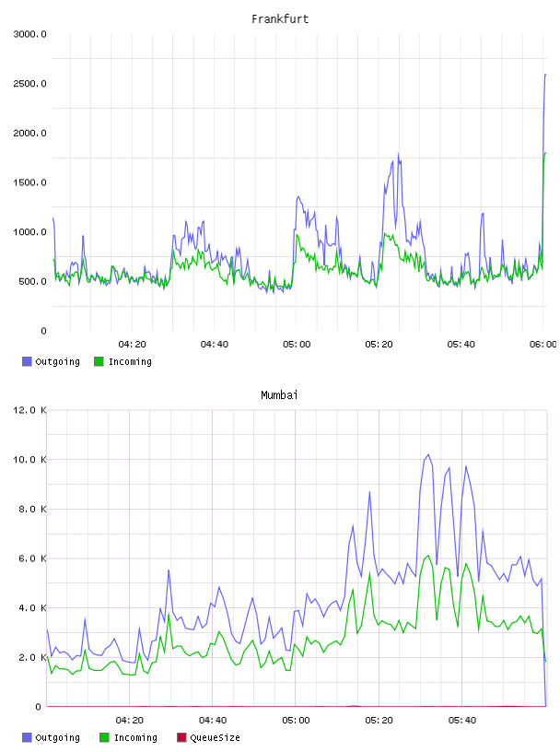
Task: Click the 4.0 K y-axis label in Mumbai
Action: pos(32,607)
